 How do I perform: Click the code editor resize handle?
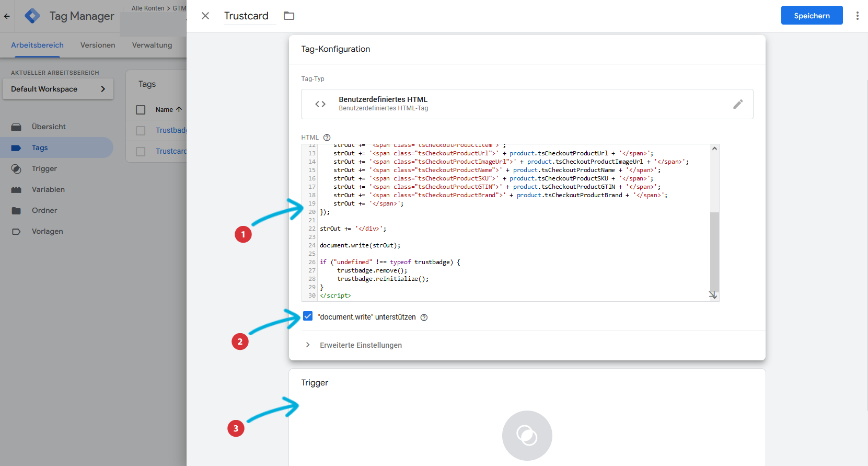coord(713,295)
